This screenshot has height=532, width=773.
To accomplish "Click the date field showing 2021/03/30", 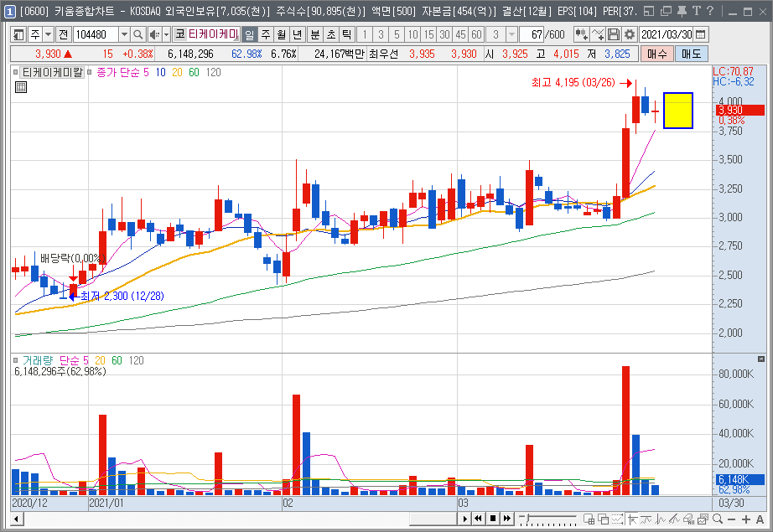I will (x=667, y=34).
